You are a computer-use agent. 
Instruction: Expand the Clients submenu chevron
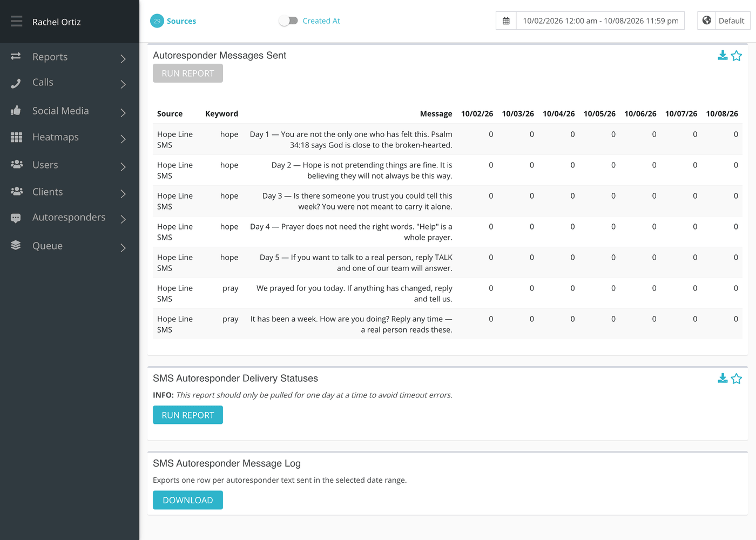tap(123, 193)
